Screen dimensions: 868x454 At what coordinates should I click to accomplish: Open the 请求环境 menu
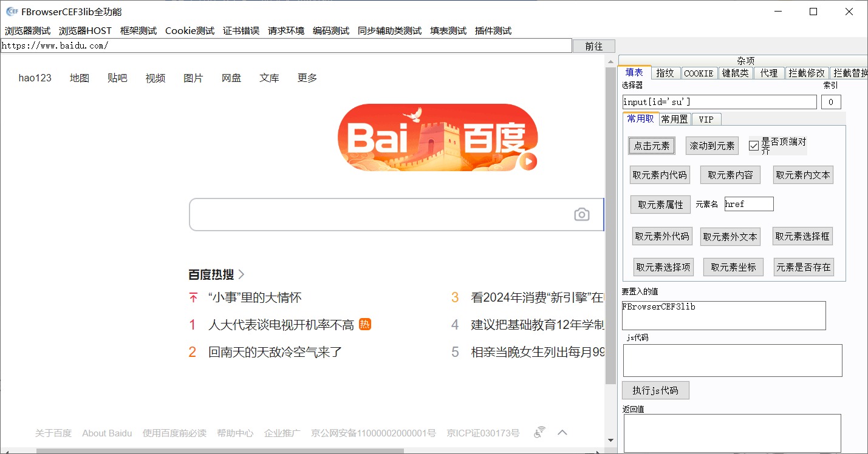pyautogui.click(x=286, y=31)
